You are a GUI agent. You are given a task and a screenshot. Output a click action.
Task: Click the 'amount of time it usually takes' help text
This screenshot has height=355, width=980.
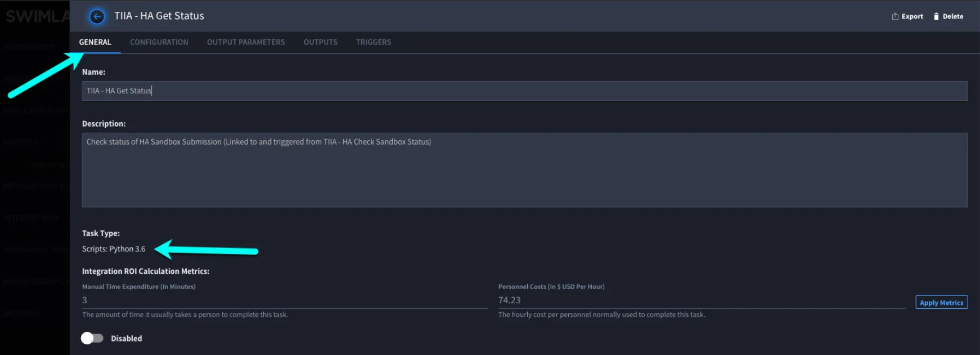[185, 314]
